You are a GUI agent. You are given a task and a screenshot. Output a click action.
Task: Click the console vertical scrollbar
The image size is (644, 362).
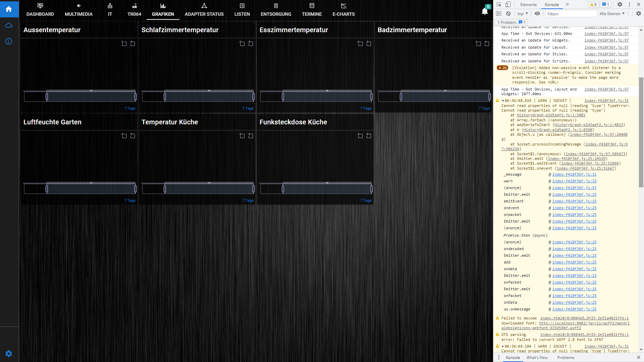(x=641, y=132)
